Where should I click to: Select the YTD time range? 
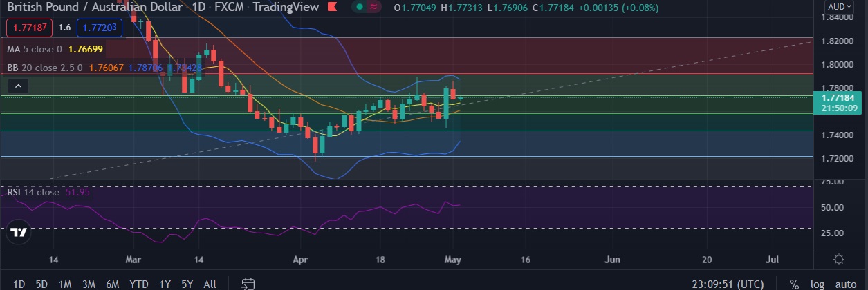tap(138, 284)
